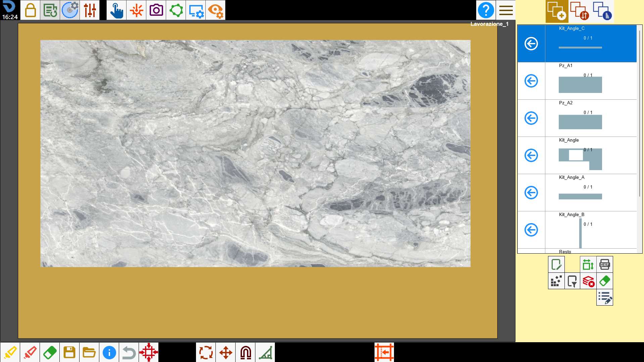
Task: Toggle the magnet snap tool
Action: tap(245, 352)
